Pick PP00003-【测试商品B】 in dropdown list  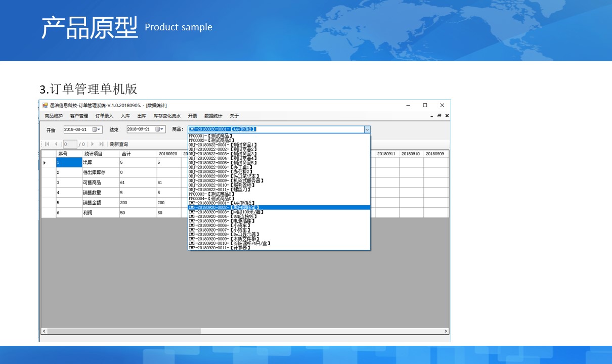tap(279, 194)
